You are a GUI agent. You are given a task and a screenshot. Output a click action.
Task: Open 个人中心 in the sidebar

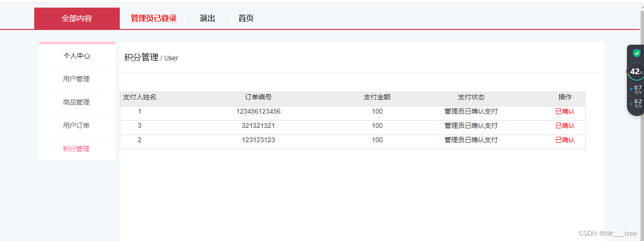coord(77,56)
